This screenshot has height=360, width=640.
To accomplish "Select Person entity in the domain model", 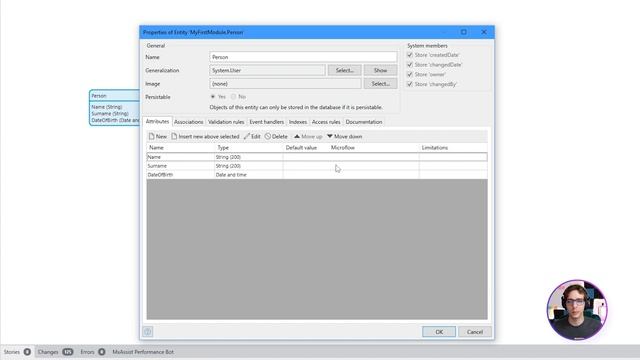I will click(x=115, y=108).
